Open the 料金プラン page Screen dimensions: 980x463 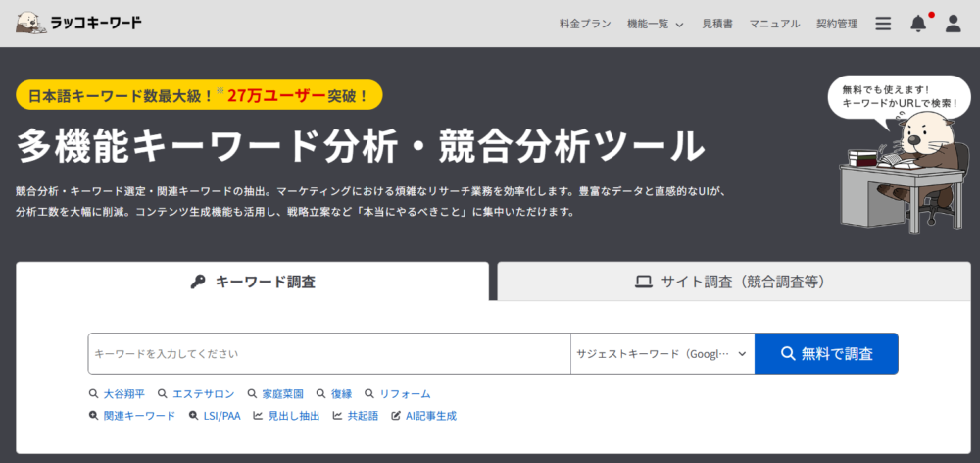(585, 24)
